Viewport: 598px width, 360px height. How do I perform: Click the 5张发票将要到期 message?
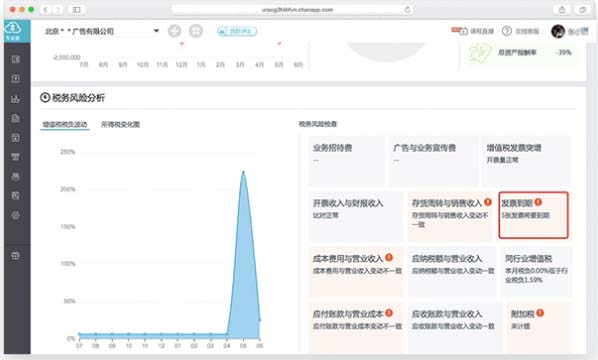(x=526, y=215)
